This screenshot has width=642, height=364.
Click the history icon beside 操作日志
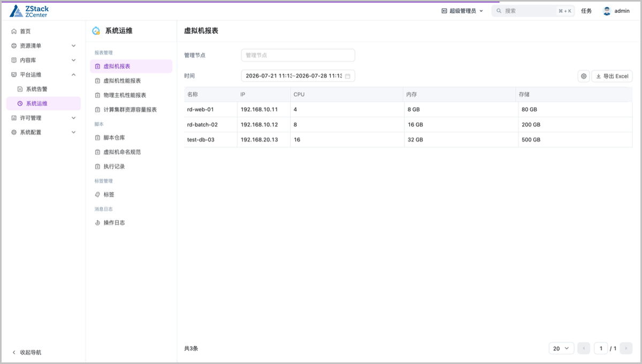pyautogui.click(x=97, y=223)
